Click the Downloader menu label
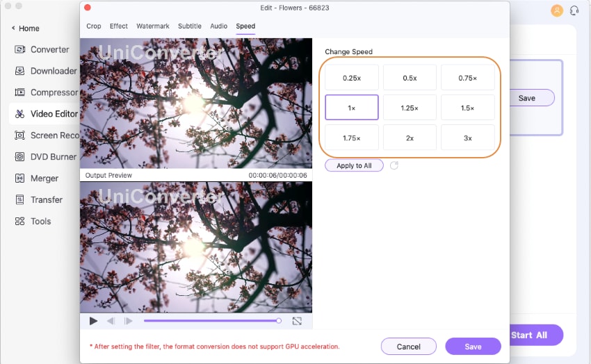591x364 pixels. 54,71
